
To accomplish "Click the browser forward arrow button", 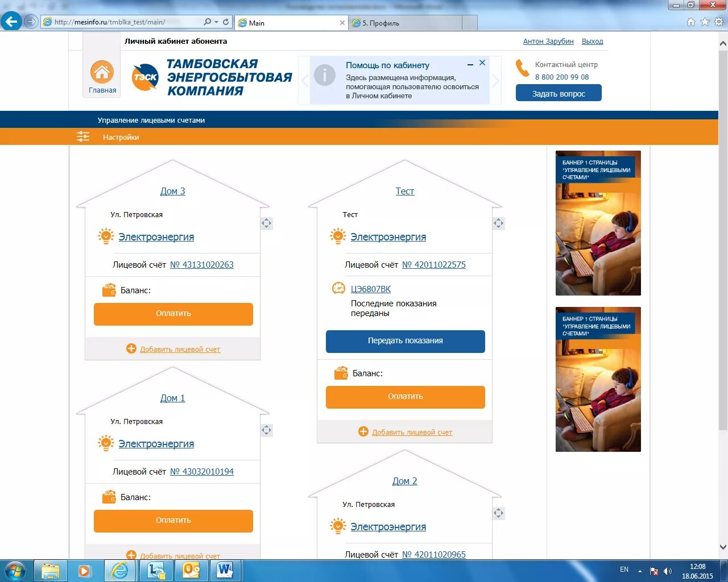I will tap(31, 22).
